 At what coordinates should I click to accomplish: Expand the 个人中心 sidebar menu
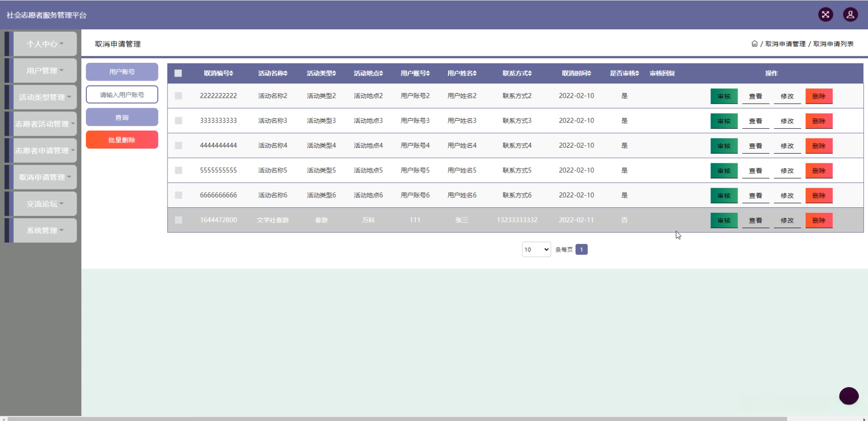45,44
